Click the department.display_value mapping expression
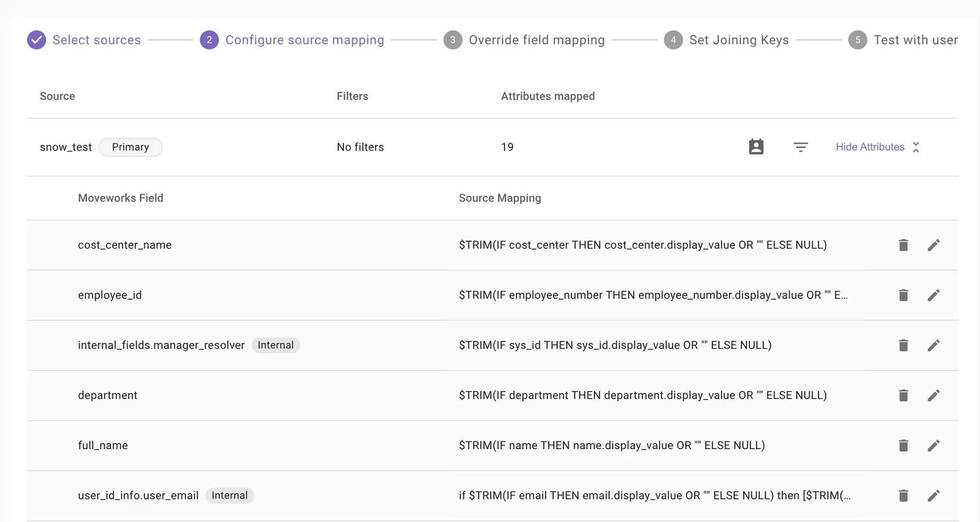Viewport: 980px width, 522px height. 643,395
